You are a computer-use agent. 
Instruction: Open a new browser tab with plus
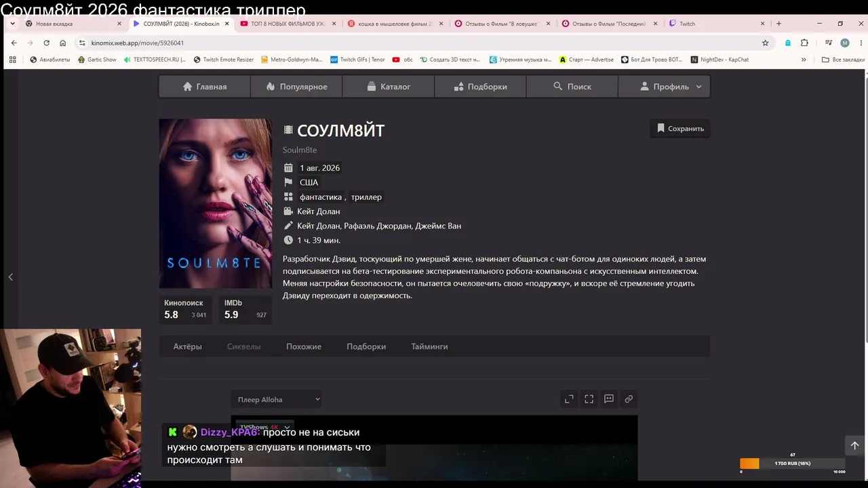coord(778,24)
